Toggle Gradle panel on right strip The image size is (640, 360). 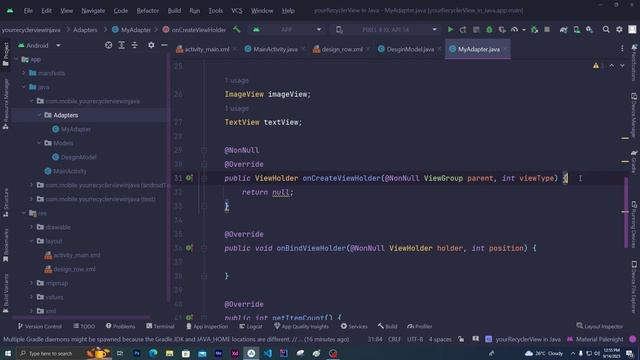(x=634, y=162)
